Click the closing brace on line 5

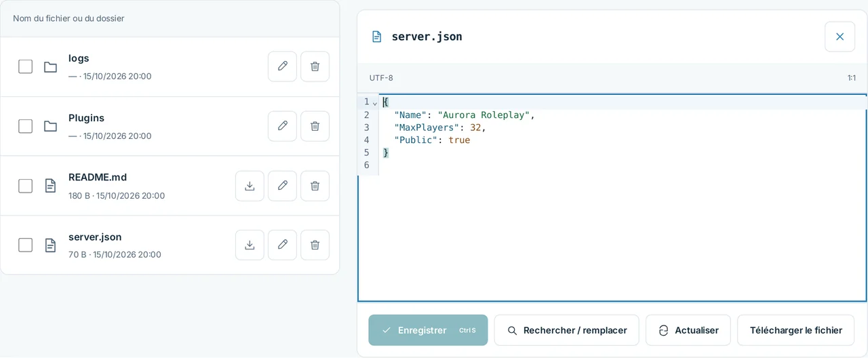pos(386,153)
